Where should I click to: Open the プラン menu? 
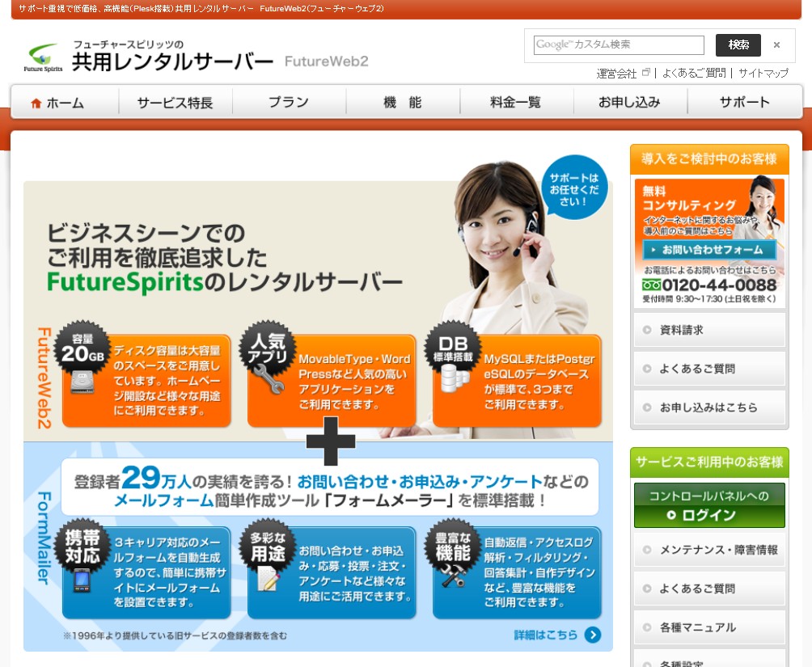289,103
